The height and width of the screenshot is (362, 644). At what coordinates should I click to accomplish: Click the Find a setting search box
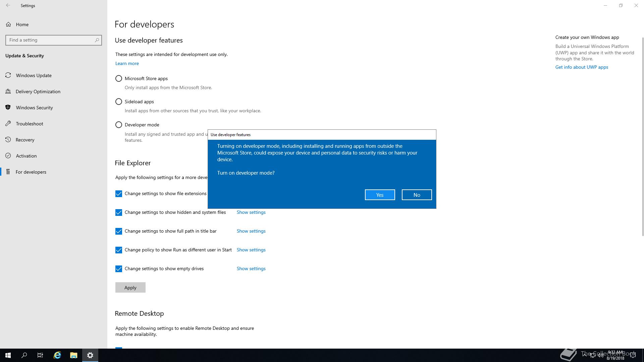coord(54,40)
